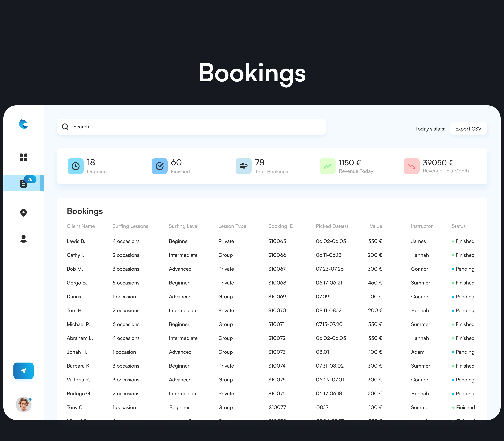This screenshot has width=504, height=441.
Task: Click the Export CSV button
Action: [x=468, y=129]
